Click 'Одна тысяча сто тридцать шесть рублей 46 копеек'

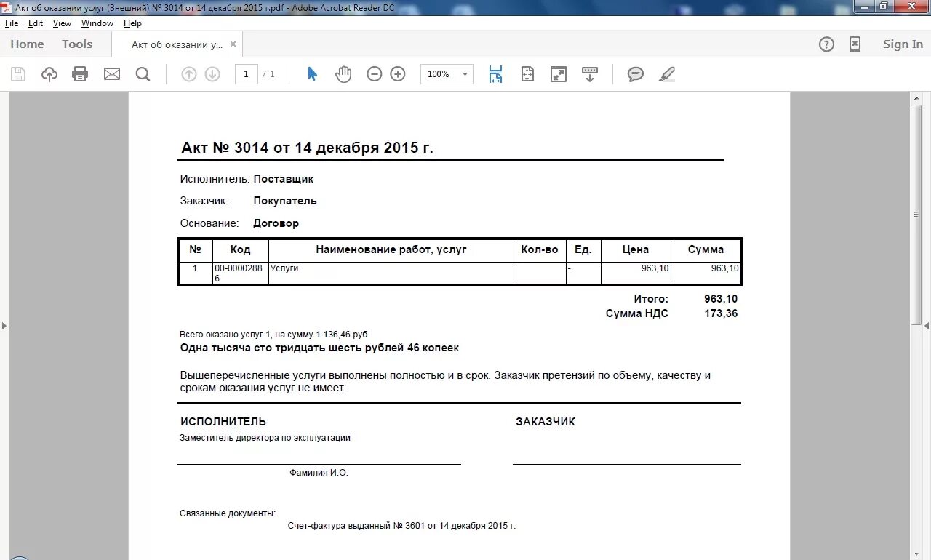click(319, 348)
